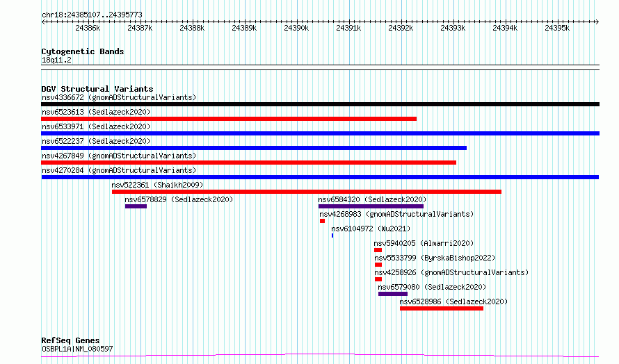Click the 24390k ruler position
This screenshot has height=364, width=619.
[x=296, y=28]
